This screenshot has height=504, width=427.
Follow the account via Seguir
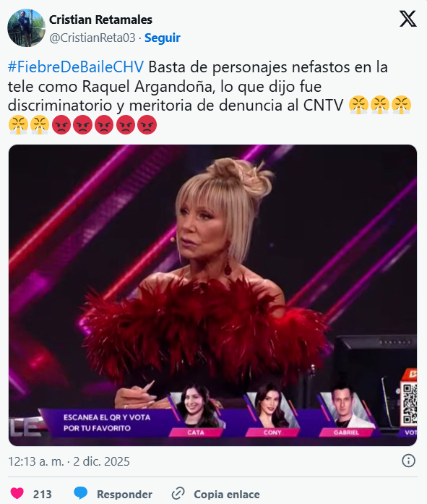163,38
